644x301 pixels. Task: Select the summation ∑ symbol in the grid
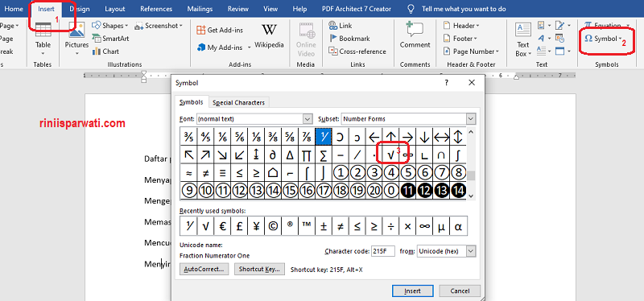(324, 155)
